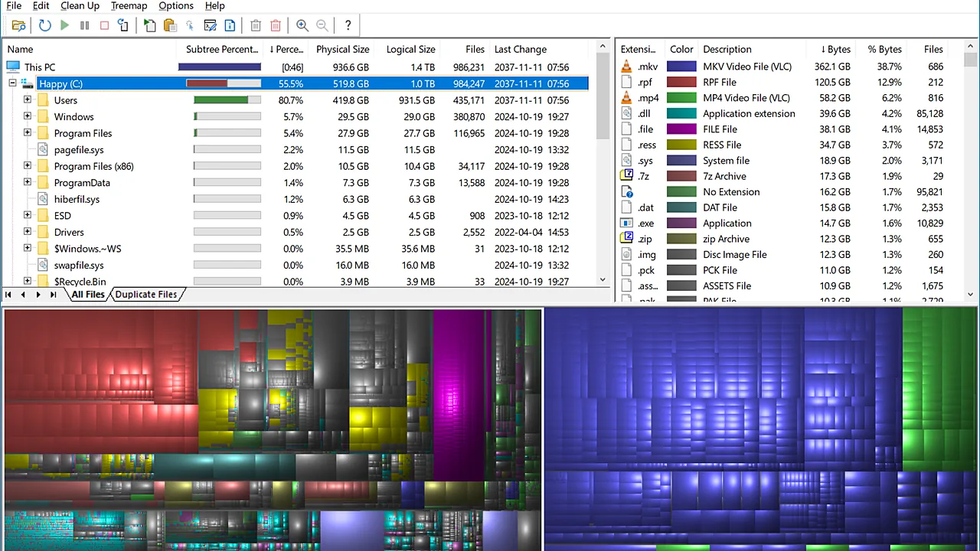
Task: Expand the Program Files (x86) folder
Action: [x=28, y=166]
